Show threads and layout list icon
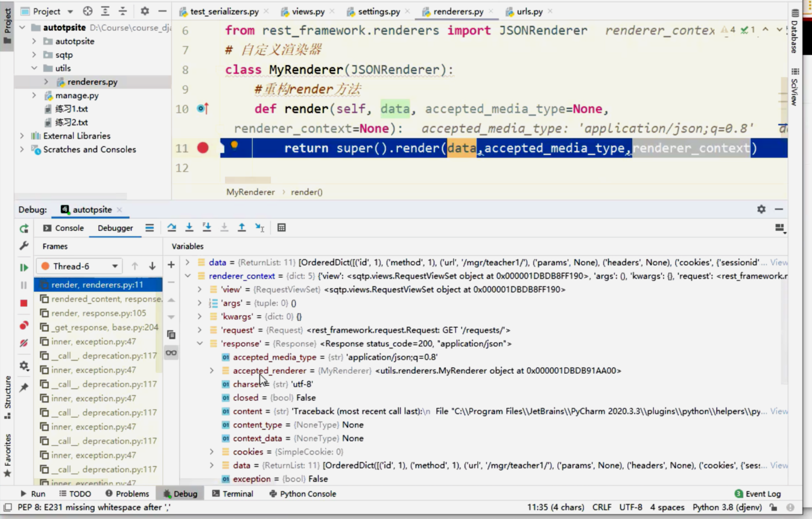 click(x=150, y=227)
